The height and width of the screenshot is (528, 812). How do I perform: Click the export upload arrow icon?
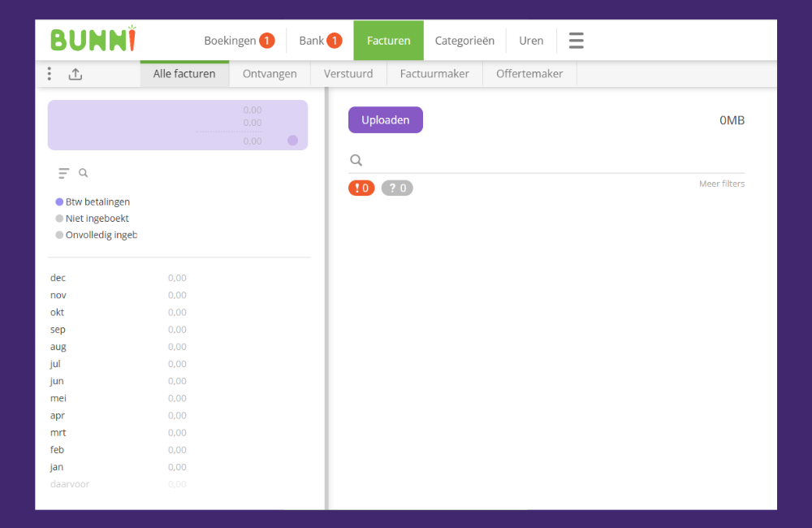click(x=76, y=74)
